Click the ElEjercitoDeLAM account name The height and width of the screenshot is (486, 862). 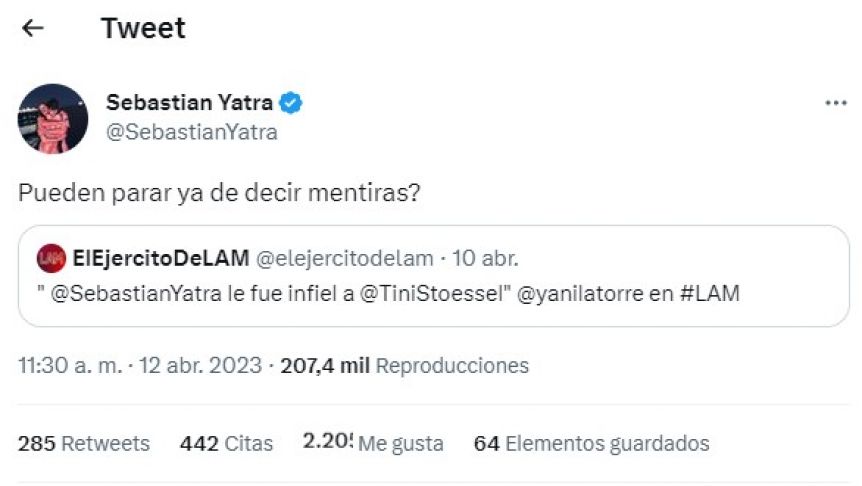pyautogui.click(x=161, y=258)
